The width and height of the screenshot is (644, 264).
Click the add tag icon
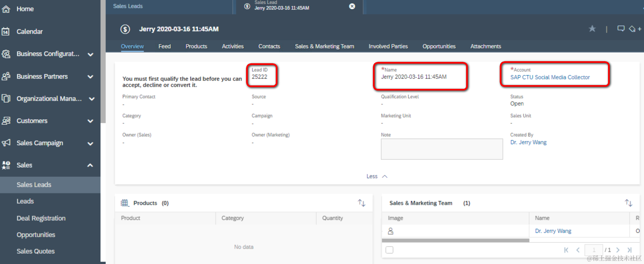635,29
